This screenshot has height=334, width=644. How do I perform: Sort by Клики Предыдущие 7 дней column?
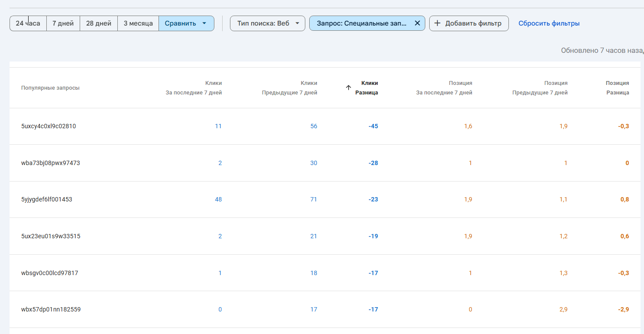pyautogui.click(x=289, y=88)
